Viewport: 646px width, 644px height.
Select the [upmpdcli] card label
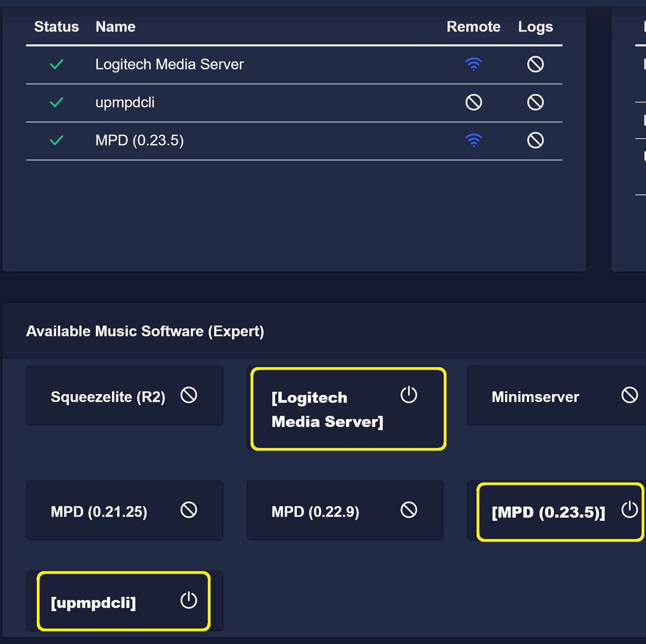[x=93, y=603]
